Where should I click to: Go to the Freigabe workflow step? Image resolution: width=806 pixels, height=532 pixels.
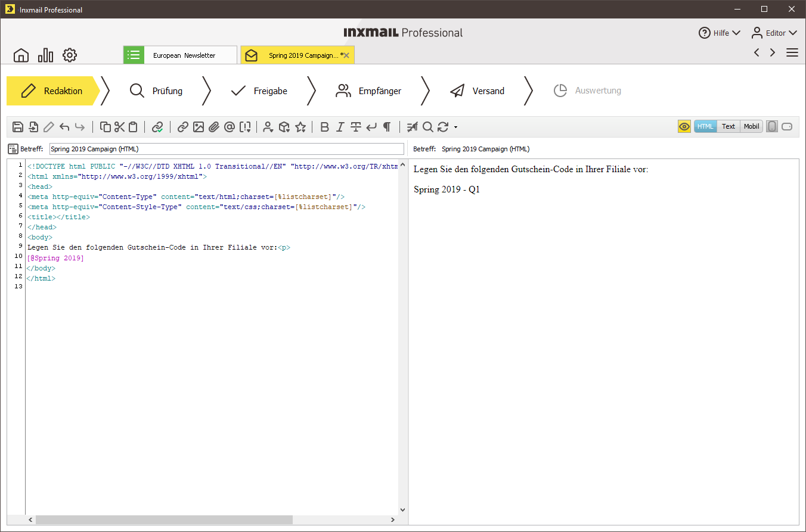pyautogui.click(x=259, y=91)
